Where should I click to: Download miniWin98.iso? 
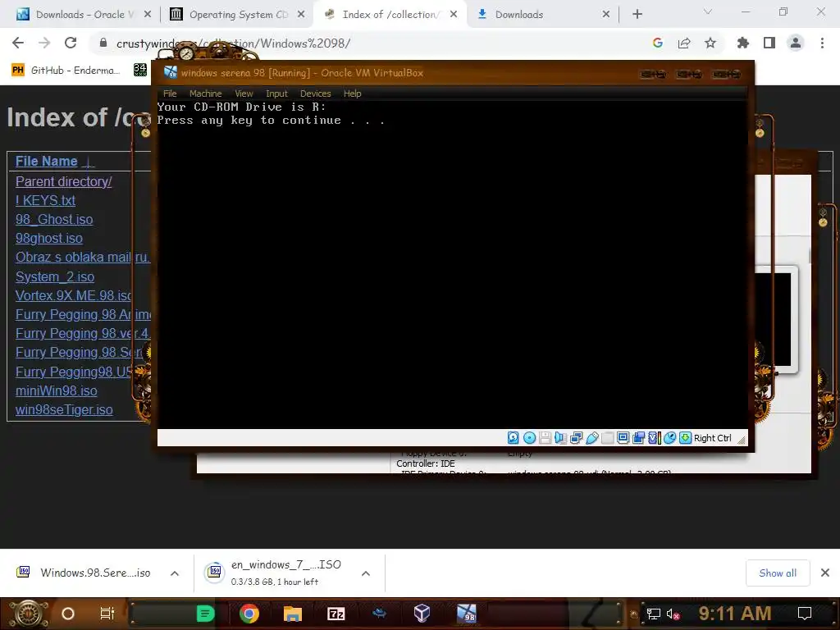(x=57, y=391)
